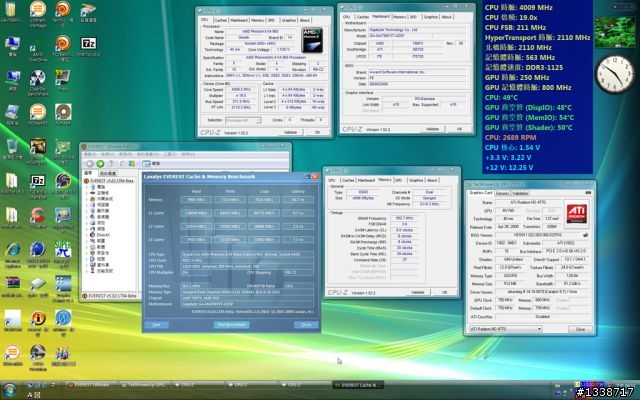Viewport: 640px width, 400px height.
Task: Click OK in CPU-Z Mainboard window
Action: coord(460,129)
